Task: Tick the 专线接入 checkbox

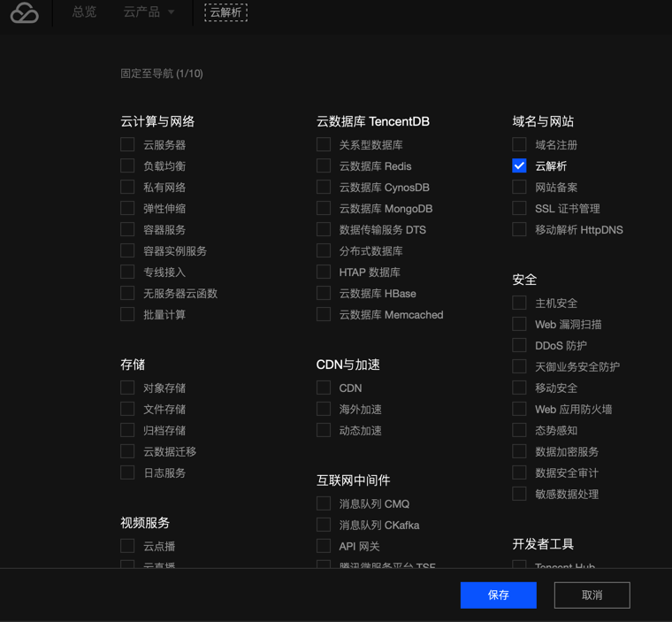Action: pyautogui.click(x=127, y=272)
